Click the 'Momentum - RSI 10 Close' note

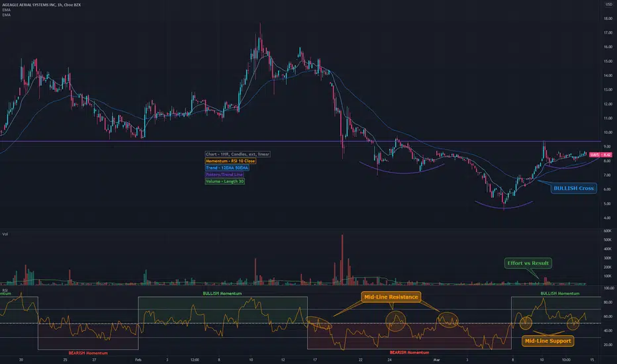click(x=230, y=161)
